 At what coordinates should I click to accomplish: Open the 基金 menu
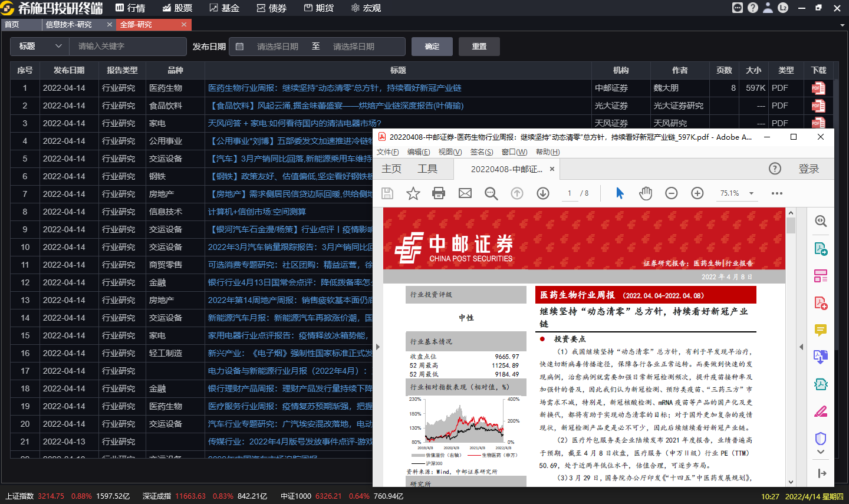pos(225,8)
